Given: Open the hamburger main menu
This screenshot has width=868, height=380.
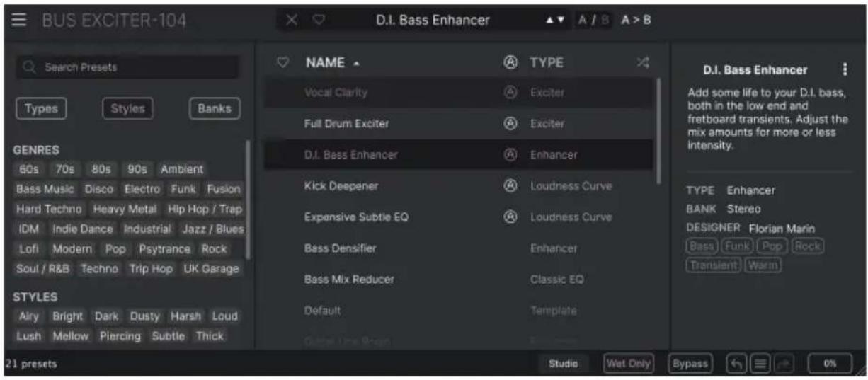Looking at the screenshot, I should click(x=20, y=21).
